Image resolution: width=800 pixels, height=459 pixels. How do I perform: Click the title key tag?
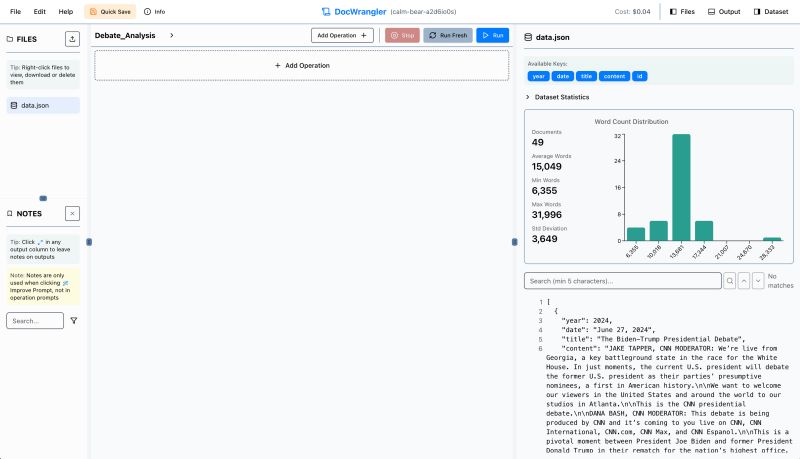click(586, 76)
